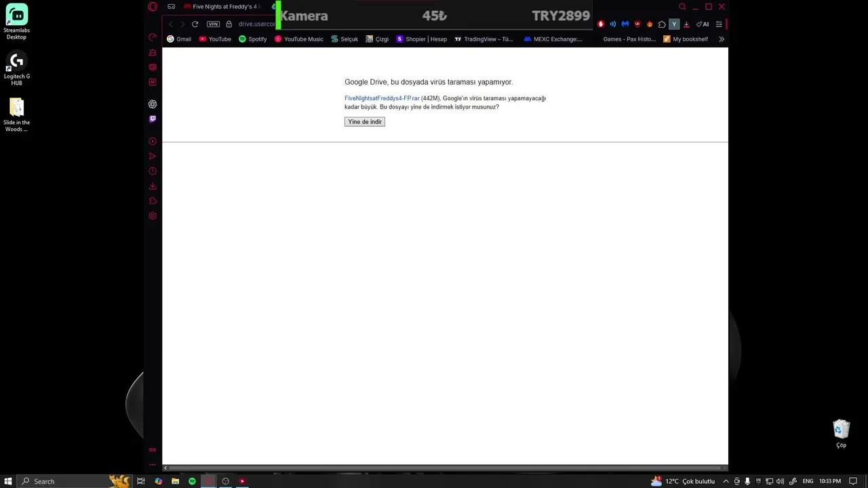
Task: Open the Logitech G HUB desktop shortcut
Action: pyautogui.click(x=16, y=69)
